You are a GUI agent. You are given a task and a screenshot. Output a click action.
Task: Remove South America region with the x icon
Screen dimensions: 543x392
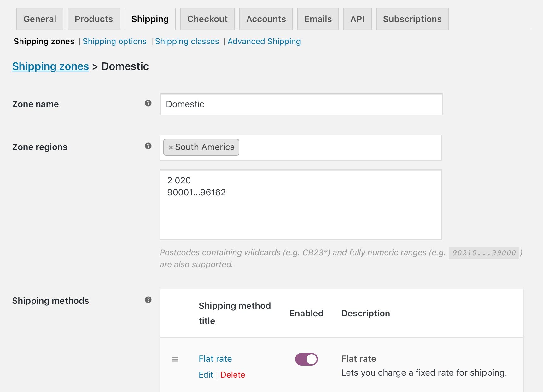(x=171, y=147)
